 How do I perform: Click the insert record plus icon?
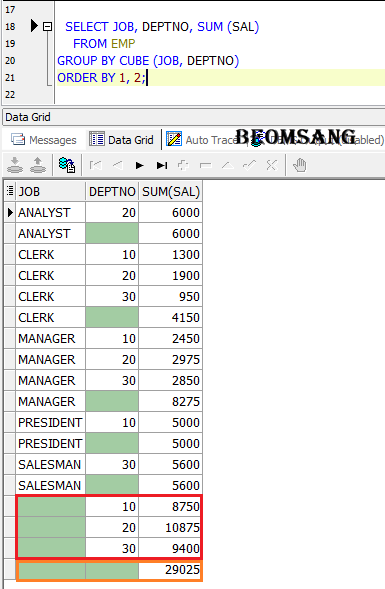coord(183,165)
